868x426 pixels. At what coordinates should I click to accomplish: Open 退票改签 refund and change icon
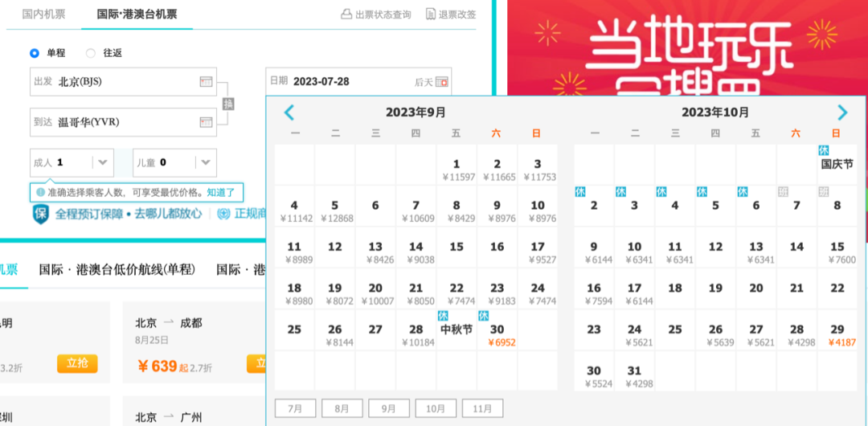pos(431,14)
